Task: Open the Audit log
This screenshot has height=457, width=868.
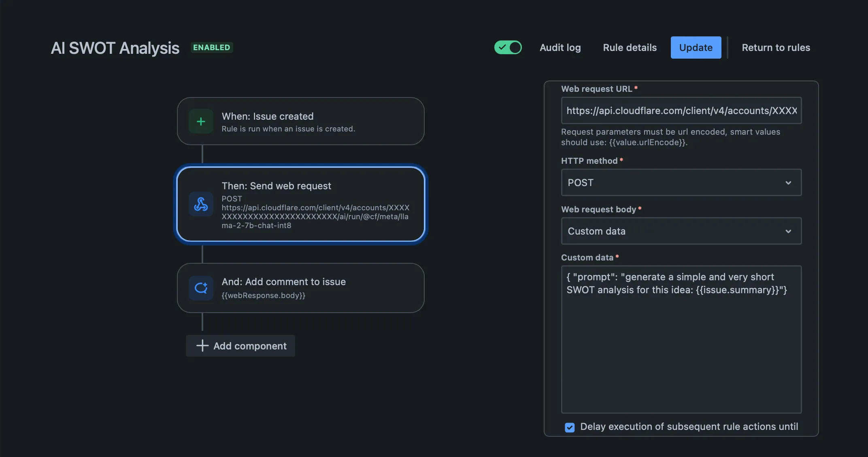Action: (560, 47)
